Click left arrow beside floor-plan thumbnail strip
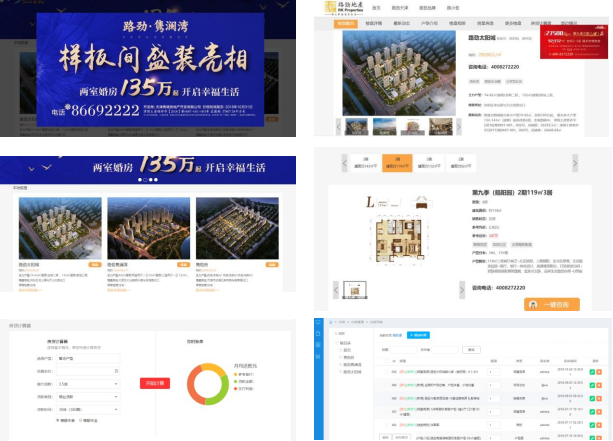The width and height of the screenshot is (613, 441). click(x=336, y=290)
